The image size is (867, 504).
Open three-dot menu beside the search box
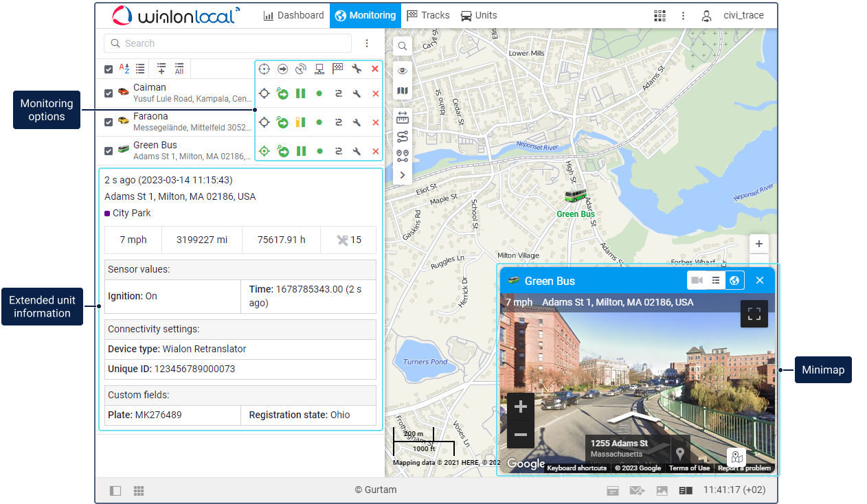367,43
